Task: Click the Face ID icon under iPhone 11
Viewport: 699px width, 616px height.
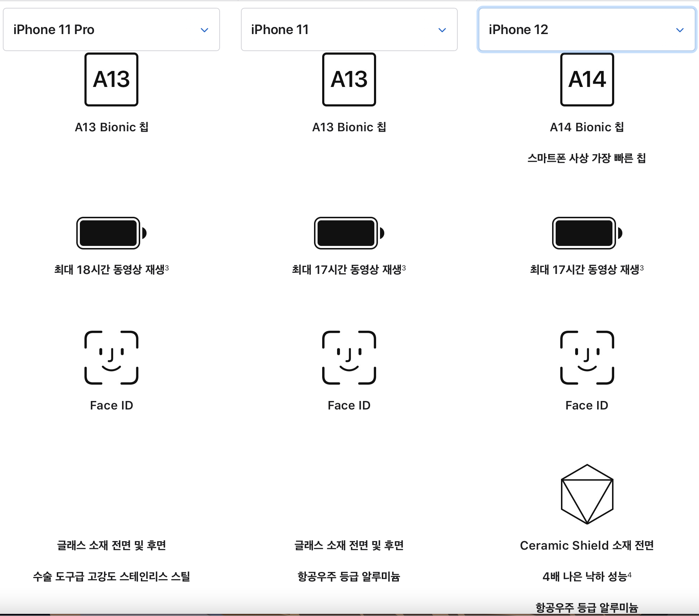Action: point(349,358)
